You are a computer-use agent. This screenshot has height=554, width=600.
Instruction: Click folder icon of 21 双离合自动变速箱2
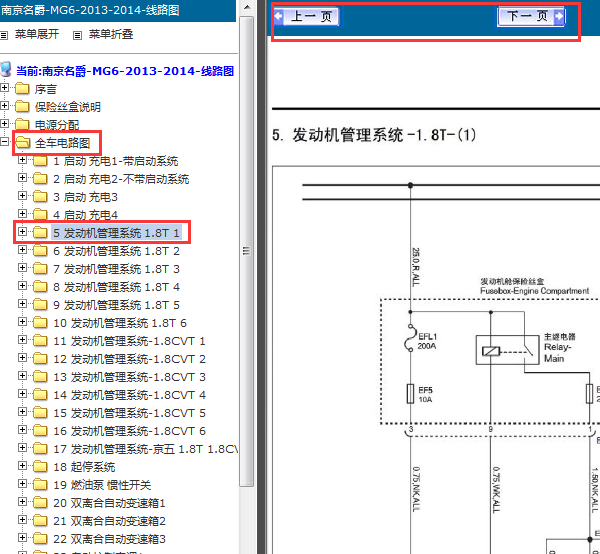[x=40, y=520]
